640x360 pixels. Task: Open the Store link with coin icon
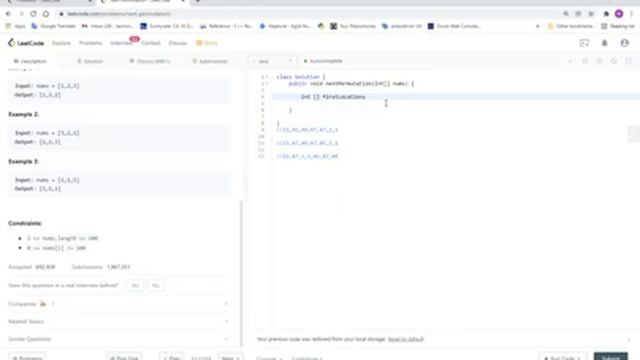tap(207, 43)
